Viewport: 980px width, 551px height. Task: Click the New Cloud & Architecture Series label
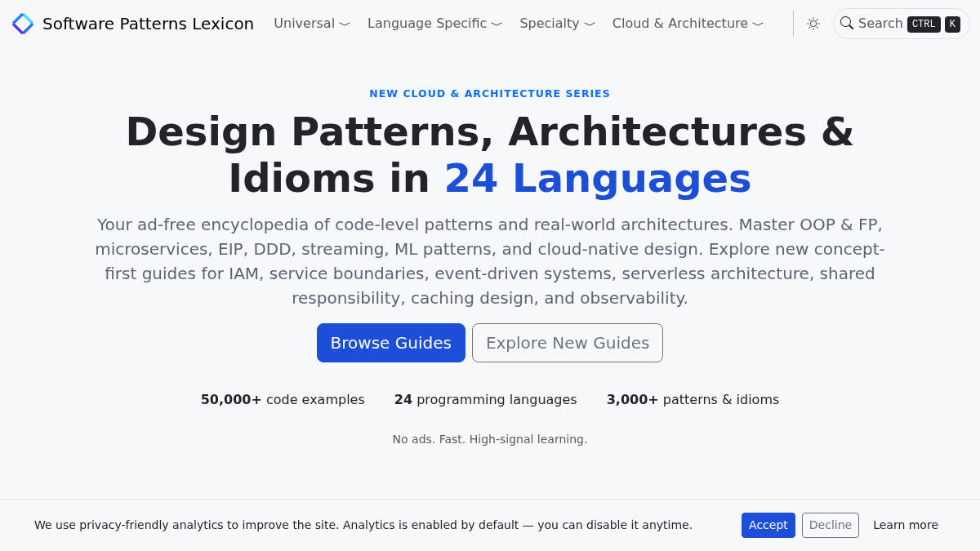[x=490, y=94]
